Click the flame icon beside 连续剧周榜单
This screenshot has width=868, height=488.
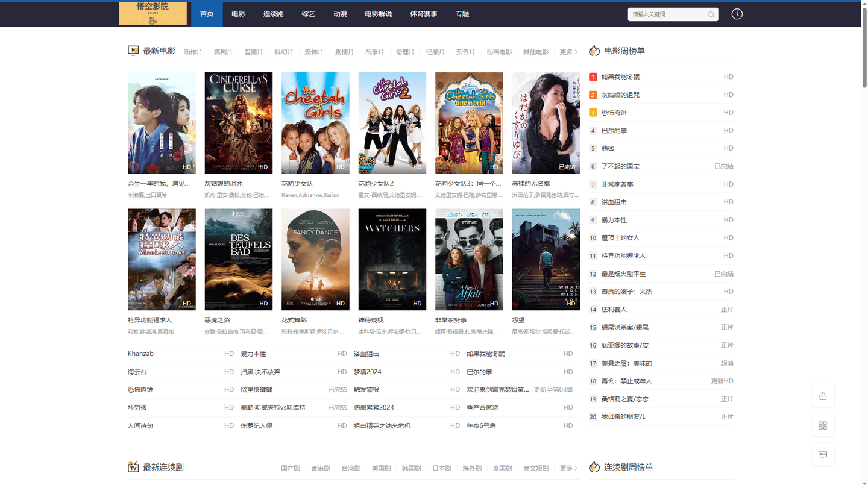594,467
